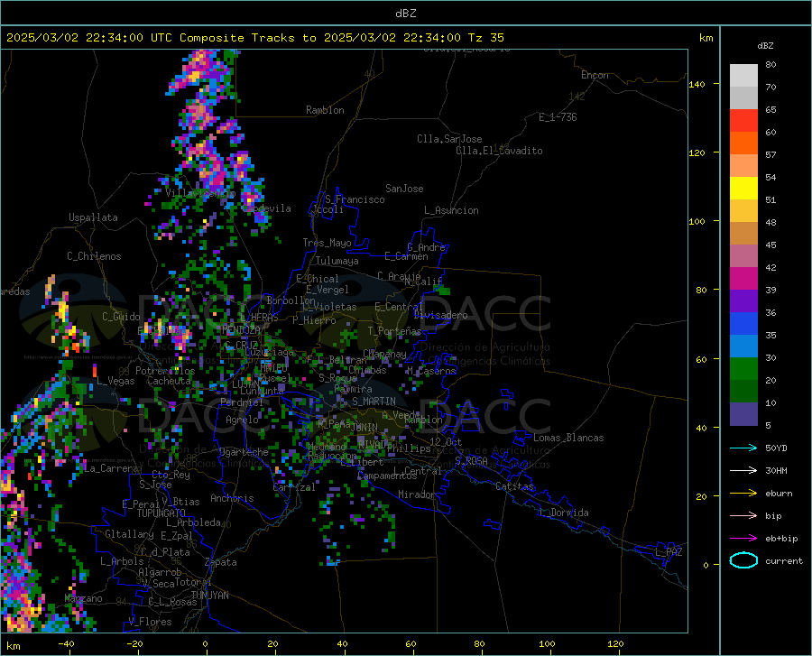Select the C_Guido map label
Image resolution: width=812 pixels, height=656 pixels.
point(121,317)
